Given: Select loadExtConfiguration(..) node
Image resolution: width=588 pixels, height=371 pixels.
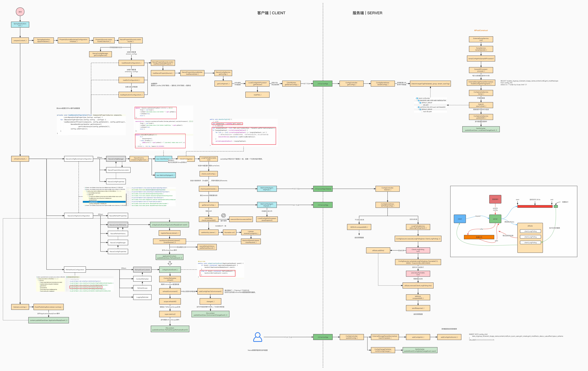Looking at the screenshot, I should coord(131,80).
